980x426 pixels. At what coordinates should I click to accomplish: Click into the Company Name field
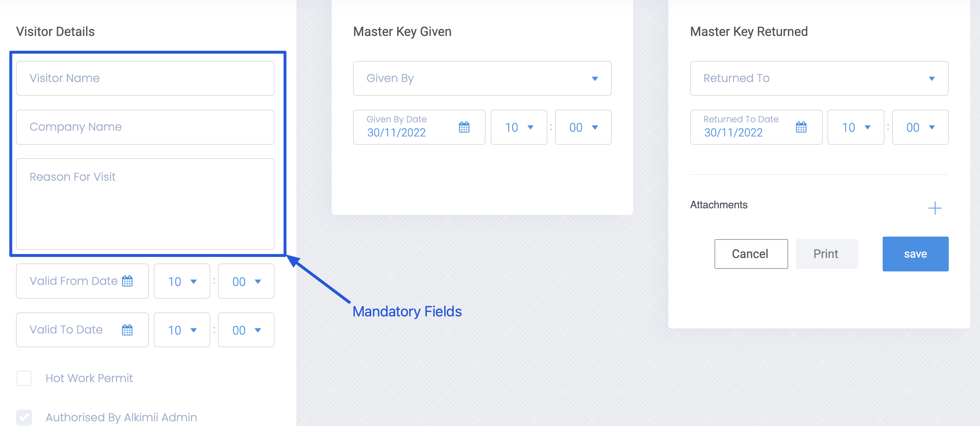(x=145, y=127)
